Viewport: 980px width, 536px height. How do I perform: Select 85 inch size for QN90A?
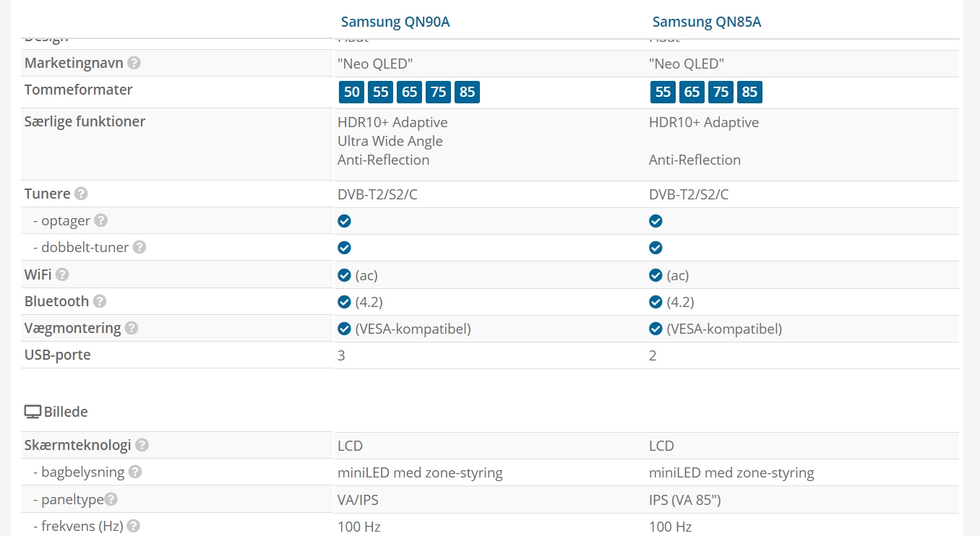point(467,92)
